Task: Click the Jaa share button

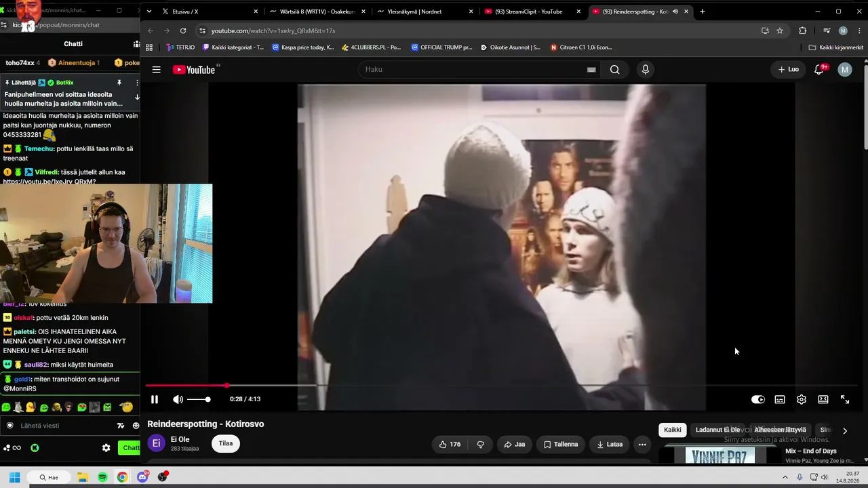Action: tap(515, 445)
